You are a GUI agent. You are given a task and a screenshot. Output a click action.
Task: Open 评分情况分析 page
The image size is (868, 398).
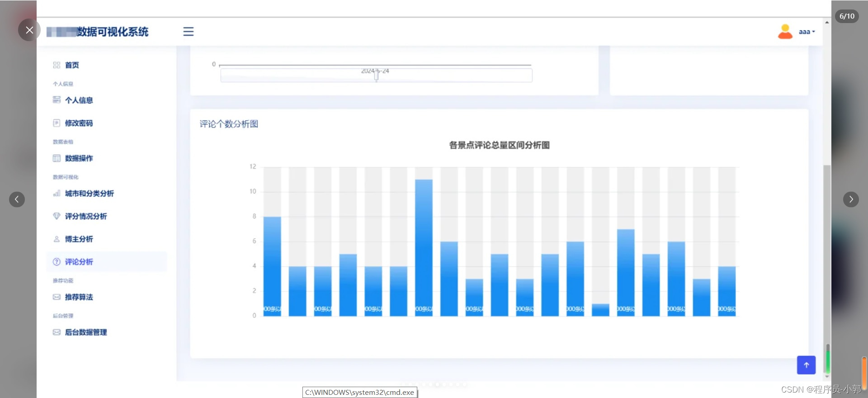point(86,216)
